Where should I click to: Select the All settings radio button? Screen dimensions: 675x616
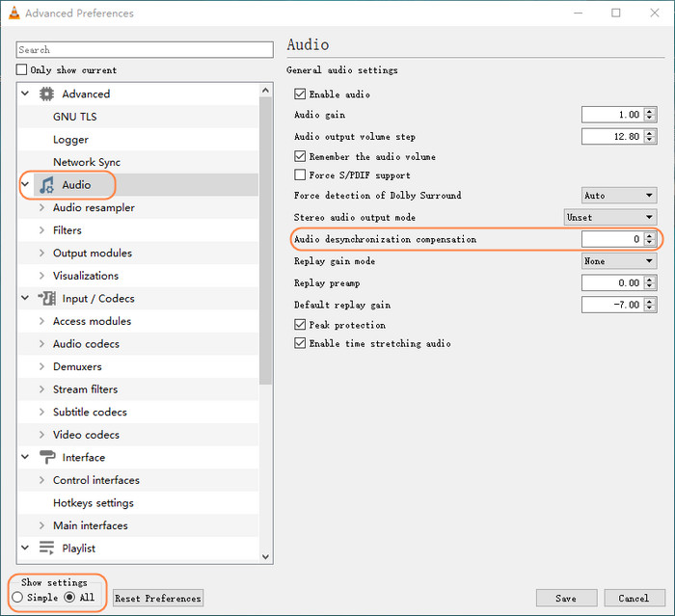pyautogui.click(x=69, y=597)
